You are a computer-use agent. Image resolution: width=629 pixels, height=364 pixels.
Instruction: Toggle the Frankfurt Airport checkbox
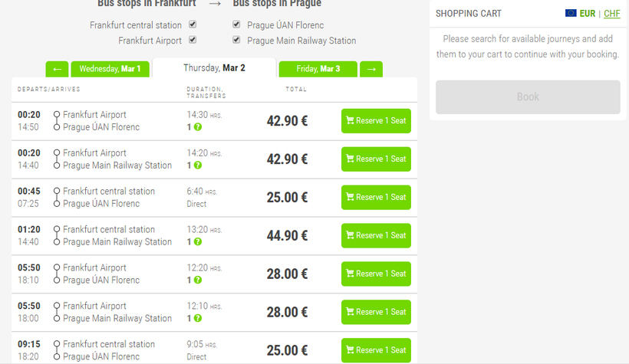point(193,40)
